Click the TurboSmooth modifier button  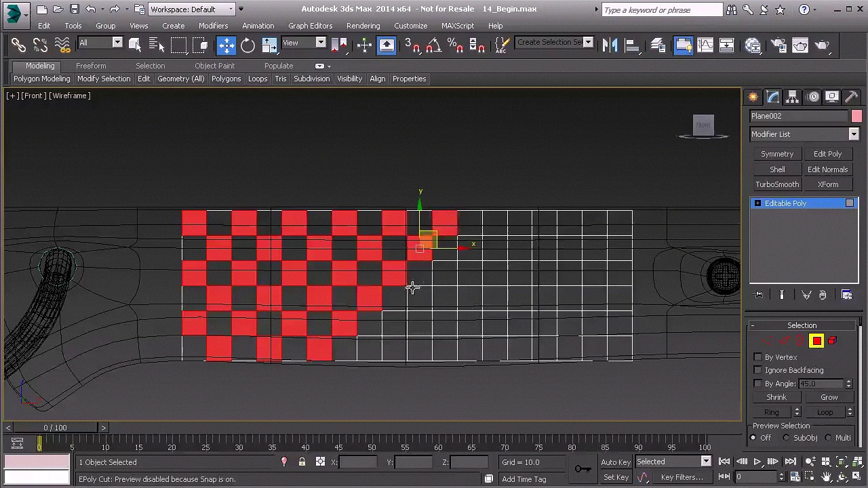coord(777,184)
